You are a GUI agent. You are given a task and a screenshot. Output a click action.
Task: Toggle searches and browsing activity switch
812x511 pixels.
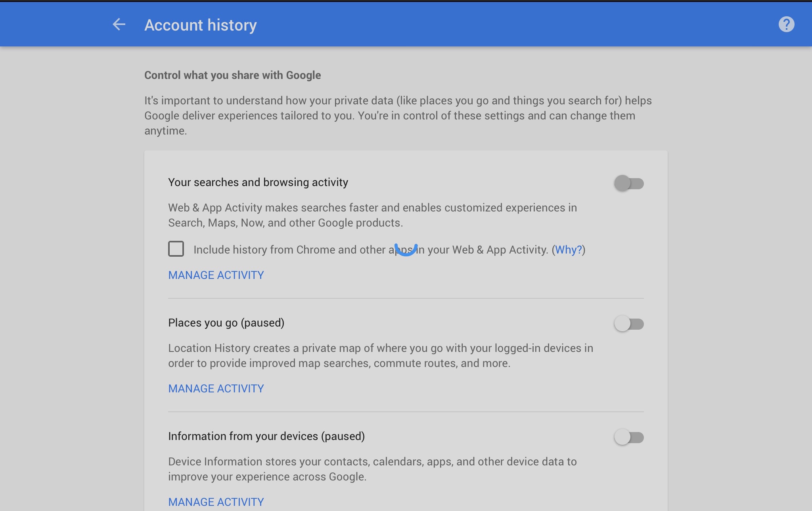point(629,183)
